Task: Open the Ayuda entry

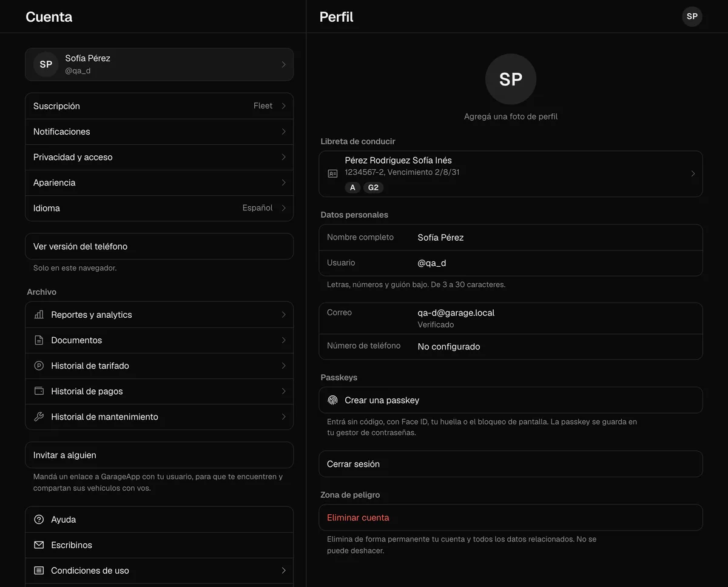Action: pos(159,520)
